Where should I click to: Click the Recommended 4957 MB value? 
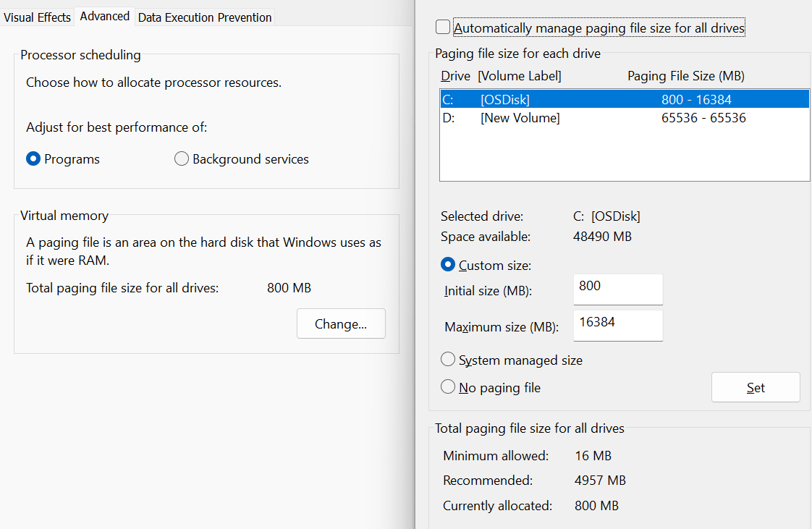pos(600,481)
